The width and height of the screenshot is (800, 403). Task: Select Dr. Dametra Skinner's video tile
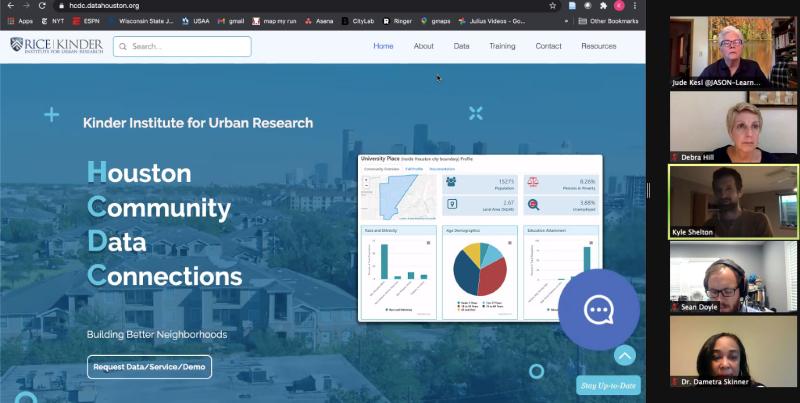tap(734, 351)
